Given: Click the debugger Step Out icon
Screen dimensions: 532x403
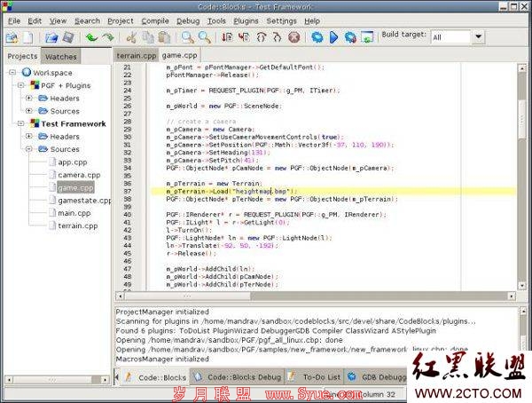Looking at the screenshot, I should point(278,36).
